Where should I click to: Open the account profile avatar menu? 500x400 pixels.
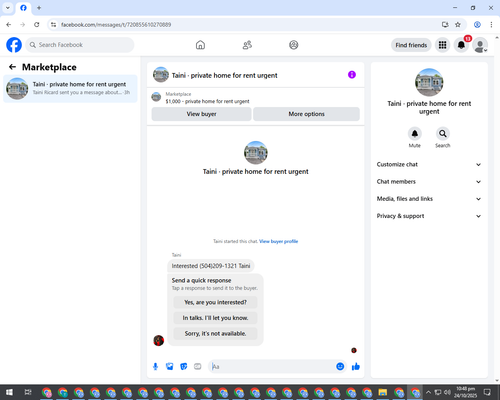(x=480, y=45)
